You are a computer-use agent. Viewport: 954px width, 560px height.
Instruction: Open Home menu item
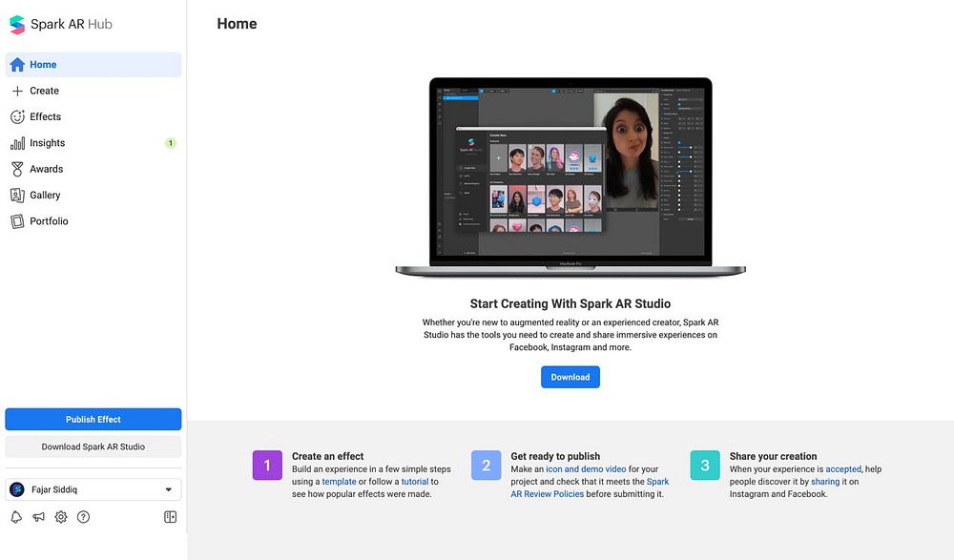point(93,65)
